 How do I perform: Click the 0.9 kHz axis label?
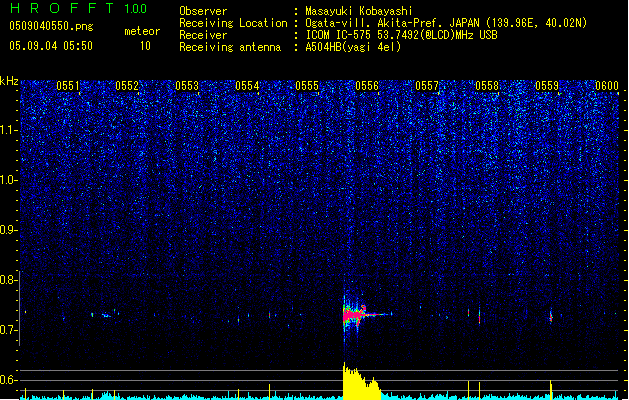coord(8,230)
